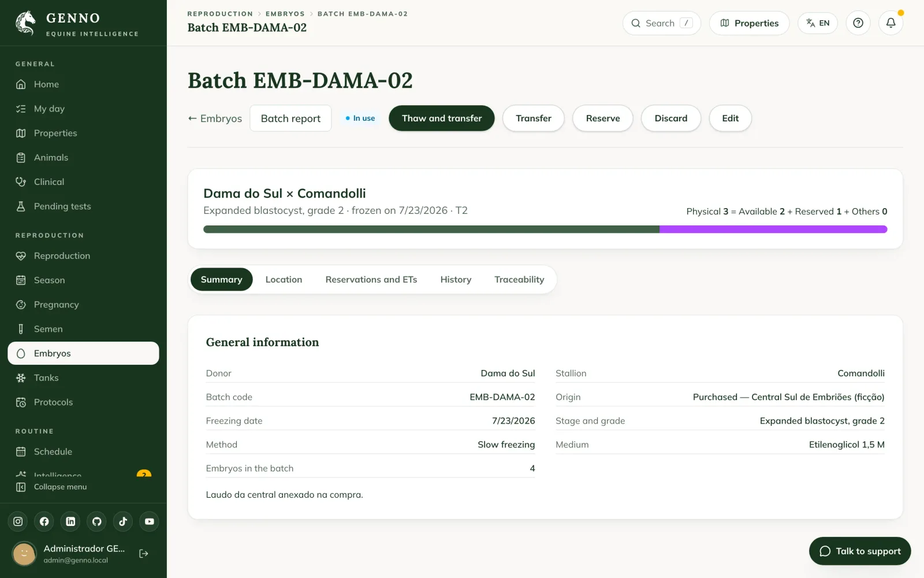Click the In use status badge
The image size is (924, 578).
(x=360, y=118)
